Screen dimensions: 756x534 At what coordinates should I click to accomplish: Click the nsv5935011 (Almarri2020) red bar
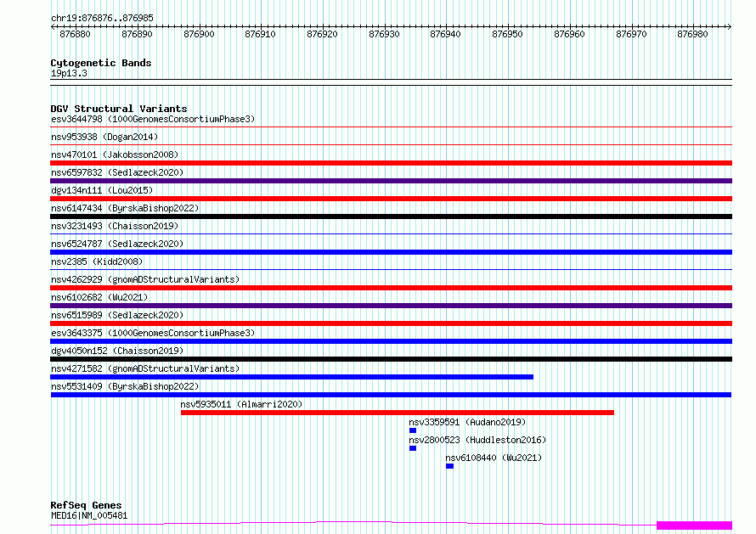(x=398, y=413)
